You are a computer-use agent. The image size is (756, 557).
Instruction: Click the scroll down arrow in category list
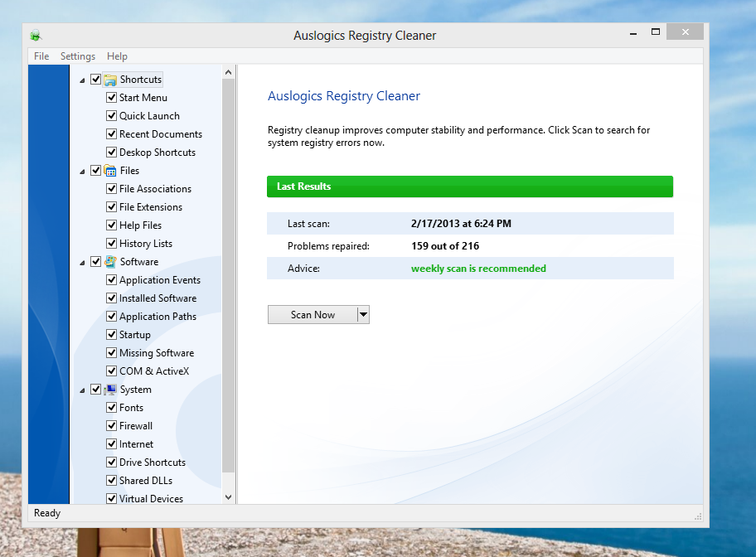pyautogui.click(x=229, y=497)
